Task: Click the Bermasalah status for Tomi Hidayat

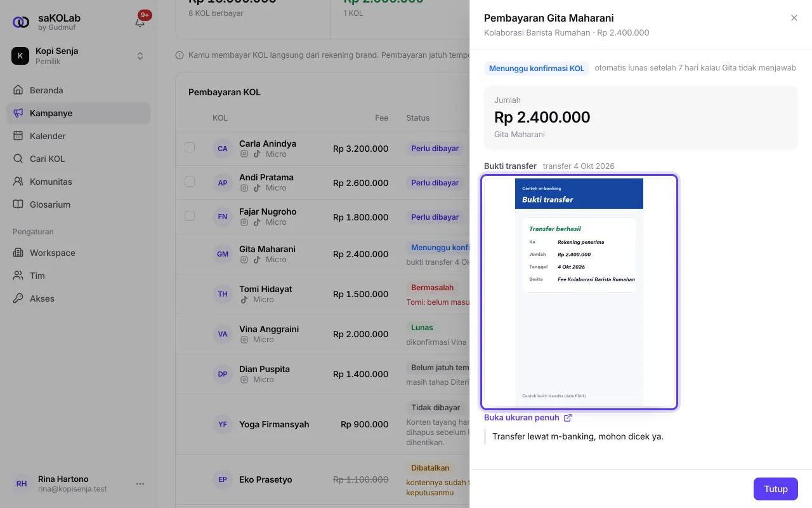Action: (x=433, y=288)
